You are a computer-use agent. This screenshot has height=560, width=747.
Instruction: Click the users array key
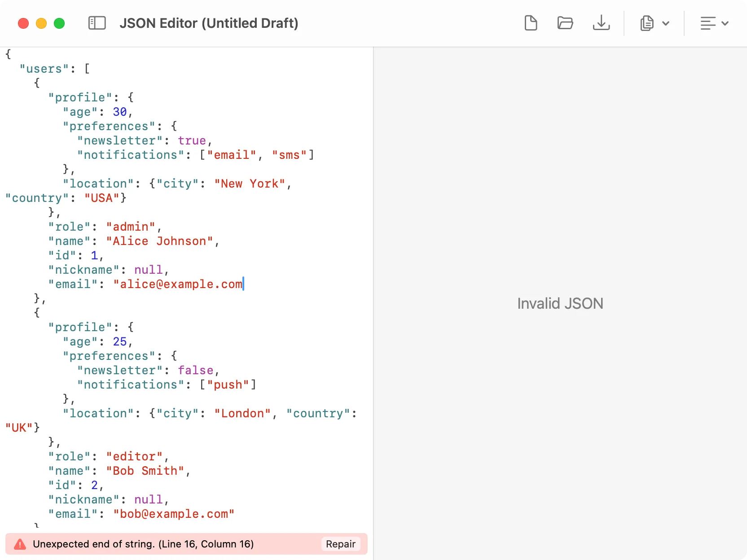point(44,68)
